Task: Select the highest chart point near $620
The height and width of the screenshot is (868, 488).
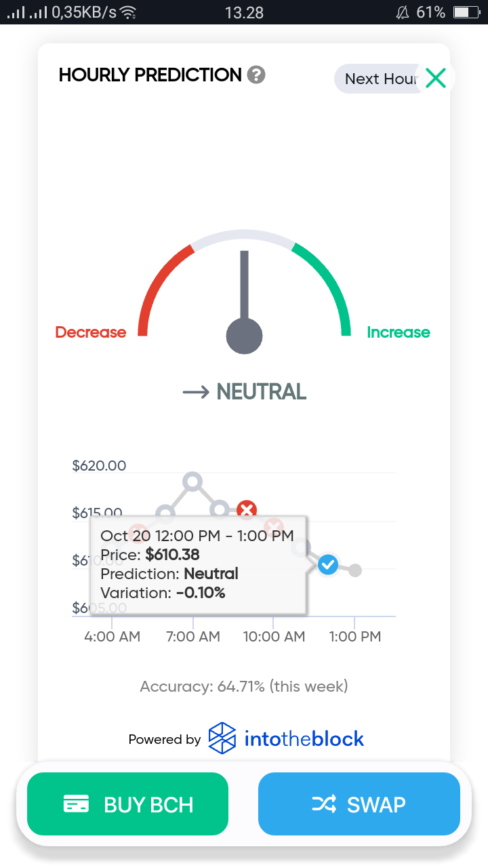Action: pos(192,481)
